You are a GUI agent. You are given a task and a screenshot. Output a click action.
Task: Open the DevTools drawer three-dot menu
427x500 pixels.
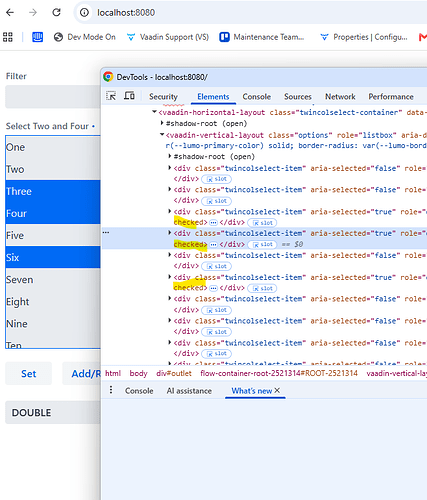pos(111,390)
